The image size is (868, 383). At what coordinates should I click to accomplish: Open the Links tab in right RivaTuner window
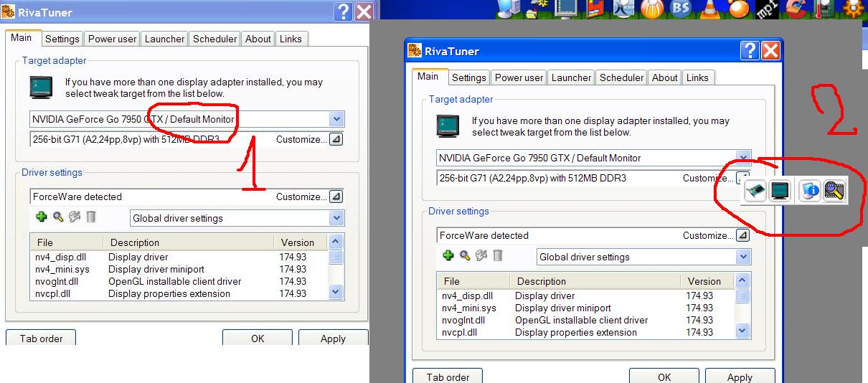pos(697,77)
